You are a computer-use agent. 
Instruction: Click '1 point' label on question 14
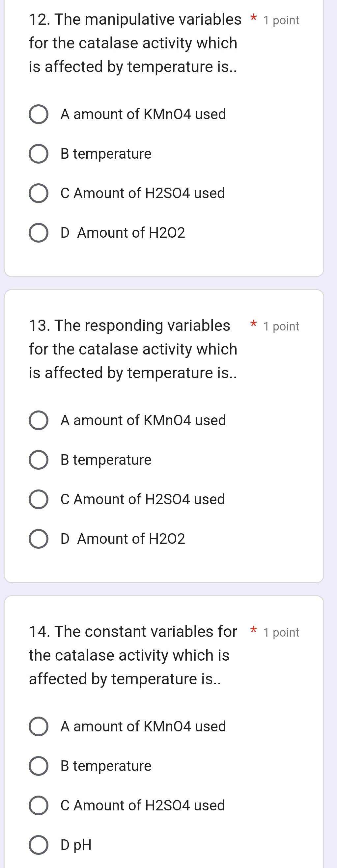(281, 632)
